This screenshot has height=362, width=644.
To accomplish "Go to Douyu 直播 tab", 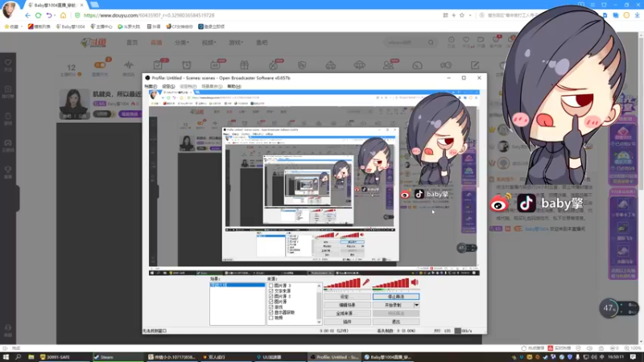I will point(156,43).
